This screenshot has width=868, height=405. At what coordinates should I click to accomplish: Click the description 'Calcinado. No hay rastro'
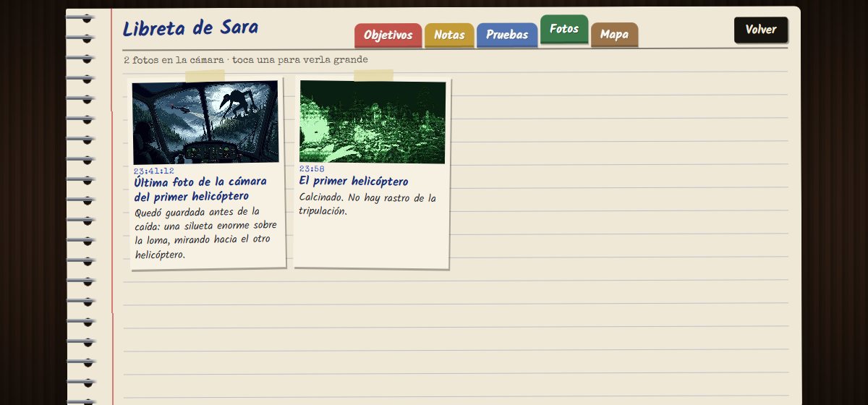(367, 205)
